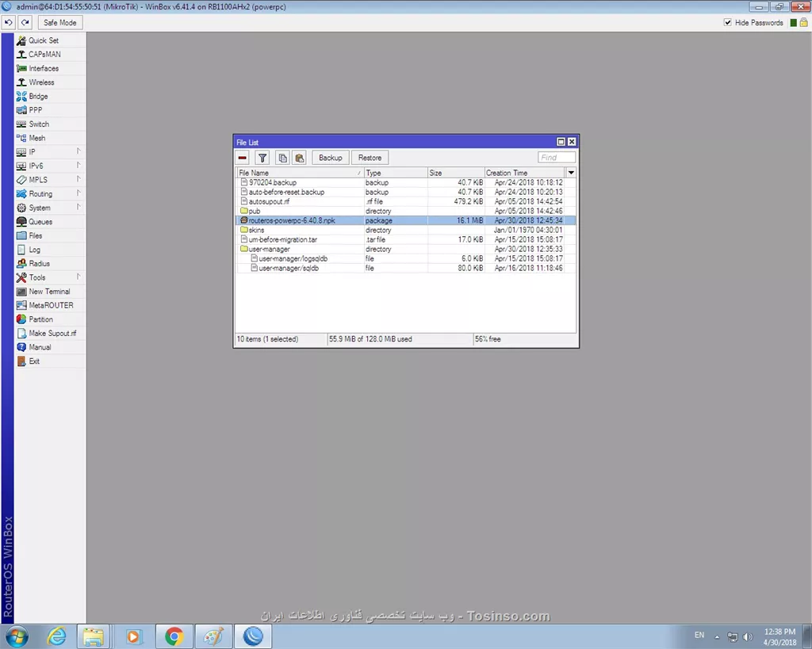Screen dimensions: 812x649
Task: Select the skins directory row
Action: click(406, 230)
